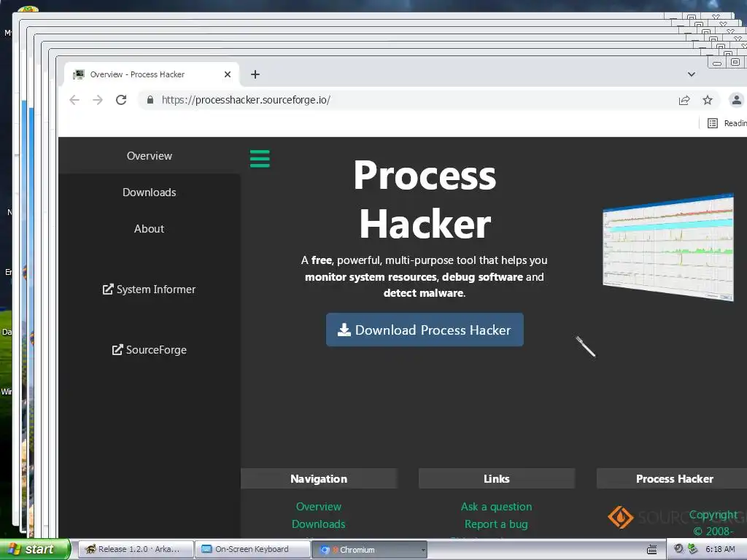747x560 pixels.
Task: Click the green network tray icon
Action: coord(692,549)
